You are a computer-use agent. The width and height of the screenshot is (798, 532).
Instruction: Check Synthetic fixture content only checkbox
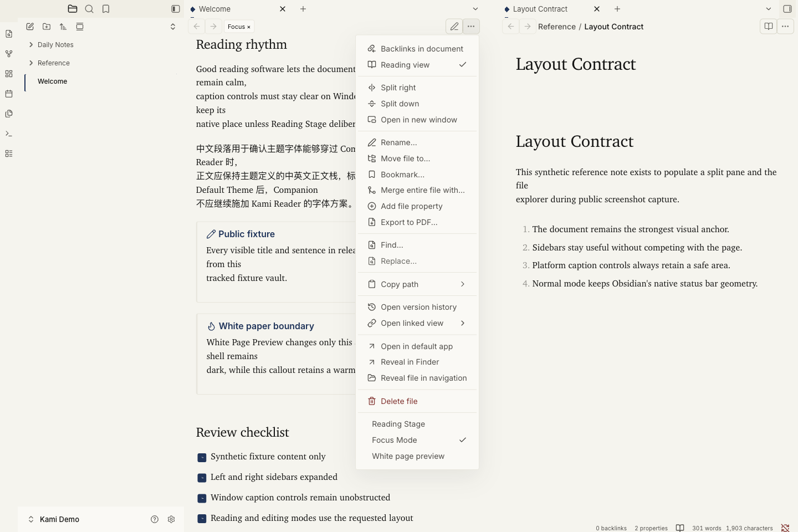[202, 457]
